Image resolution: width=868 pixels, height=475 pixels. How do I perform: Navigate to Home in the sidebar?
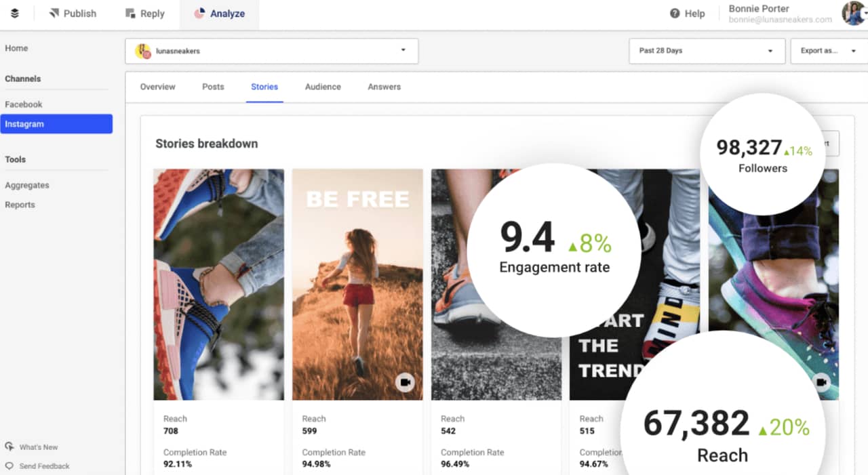click(16, 47)
